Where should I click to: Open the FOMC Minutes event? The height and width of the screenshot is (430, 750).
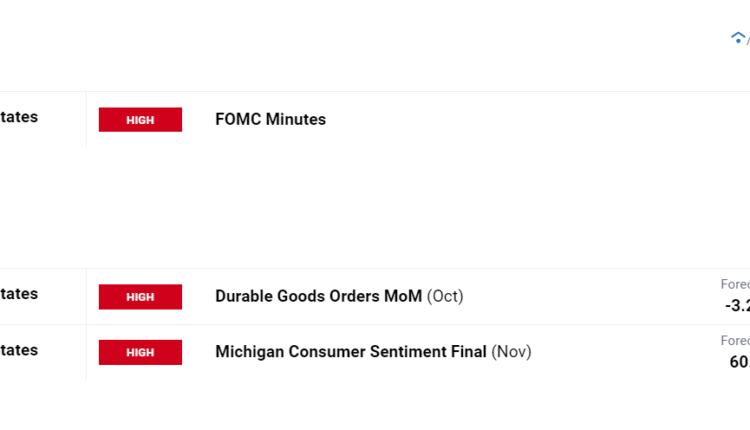(x=270, y=120)
